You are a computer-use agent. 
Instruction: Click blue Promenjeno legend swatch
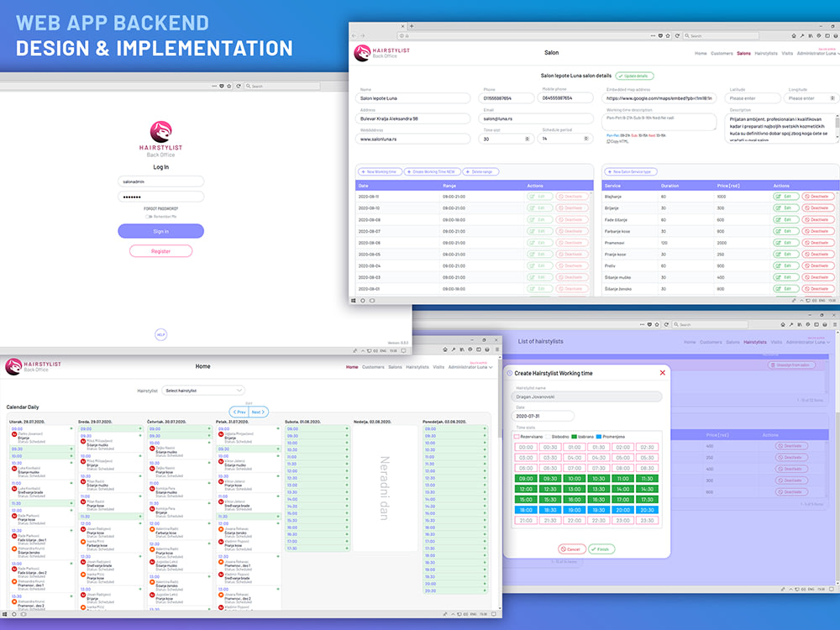tap(599, 437)
